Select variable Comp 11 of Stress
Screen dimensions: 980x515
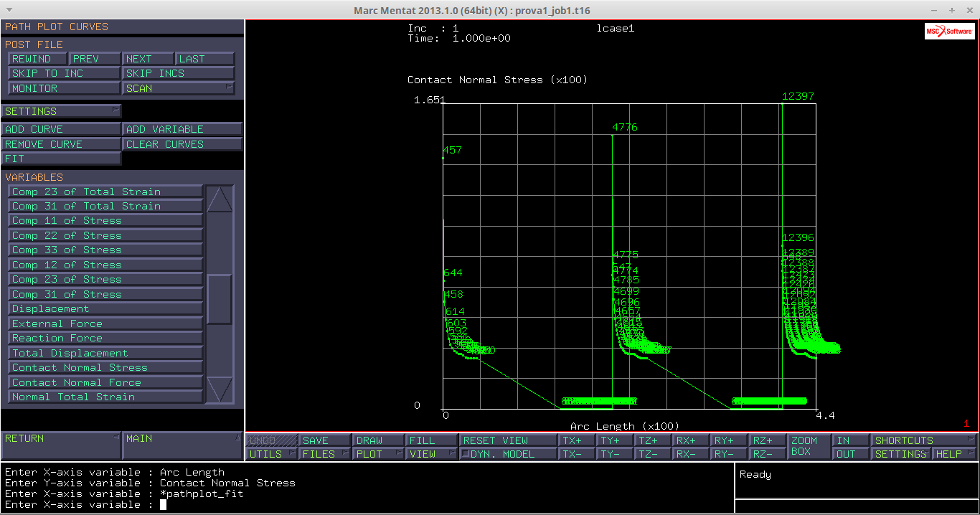click(106, 221)
